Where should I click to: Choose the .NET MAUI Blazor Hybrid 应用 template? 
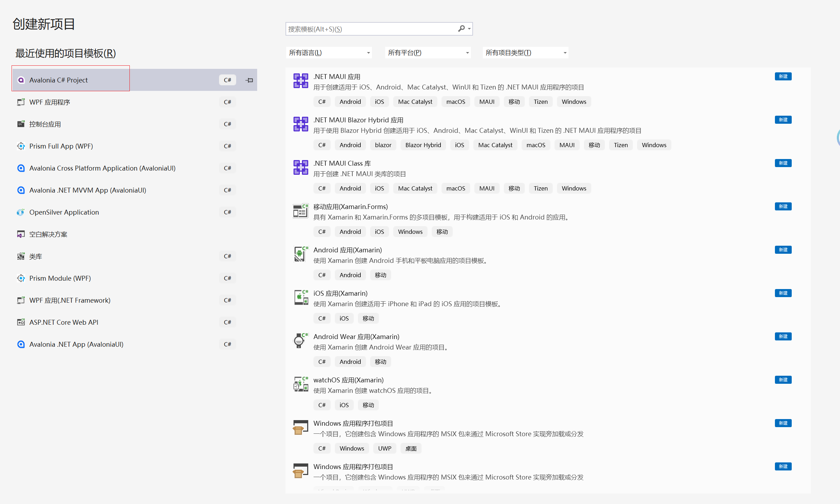358,120
